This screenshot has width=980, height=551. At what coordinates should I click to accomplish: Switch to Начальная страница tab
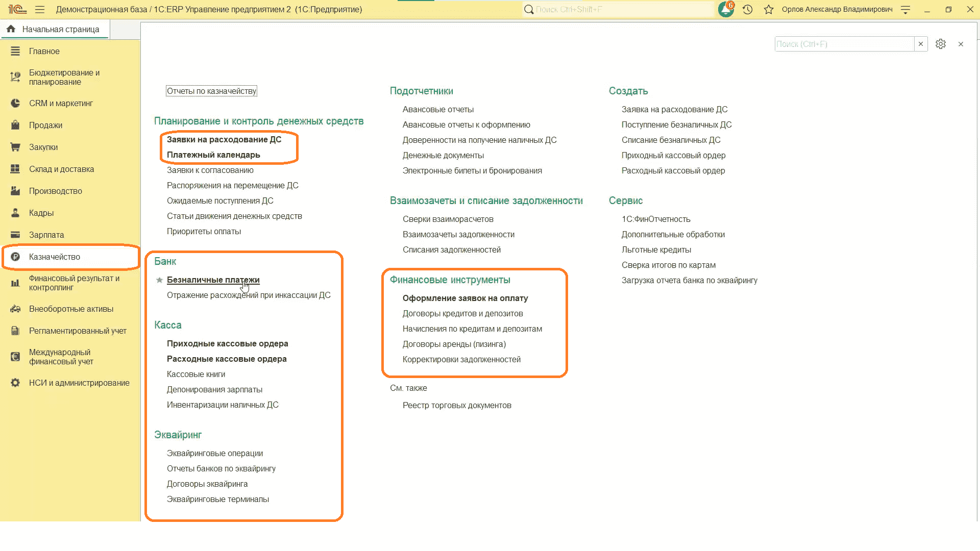[x=55, y=29]
